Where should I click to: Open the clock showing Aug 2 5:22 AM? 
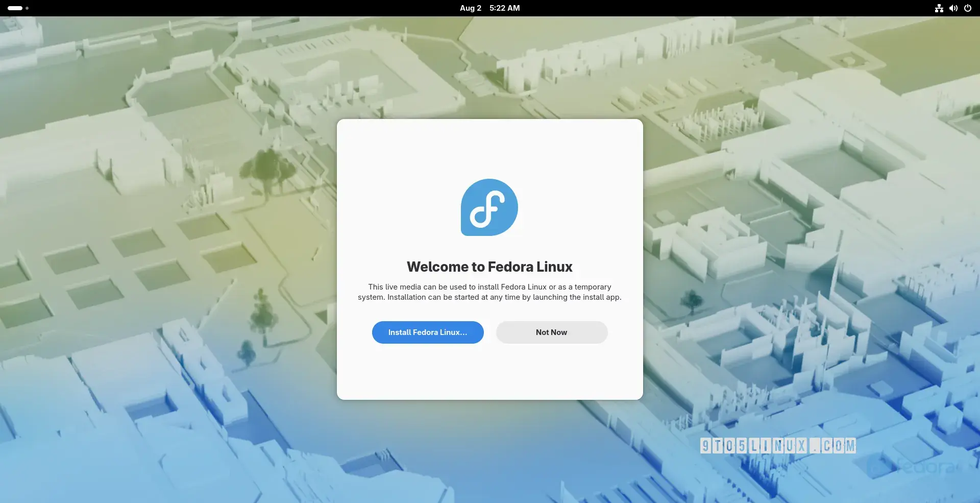490,8
